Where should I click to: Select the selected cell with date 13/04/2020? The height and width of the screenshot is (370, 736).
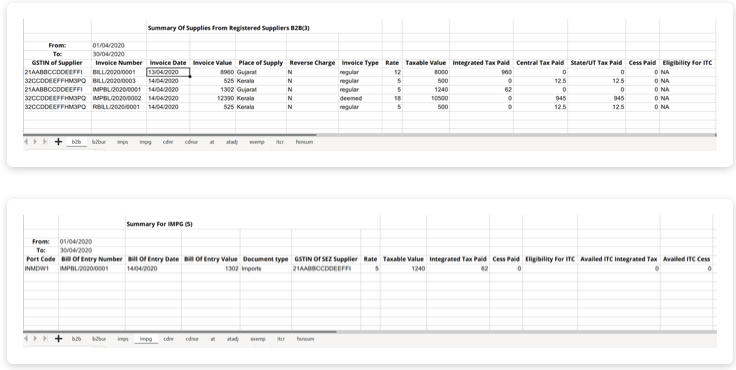tap(168, 72)
